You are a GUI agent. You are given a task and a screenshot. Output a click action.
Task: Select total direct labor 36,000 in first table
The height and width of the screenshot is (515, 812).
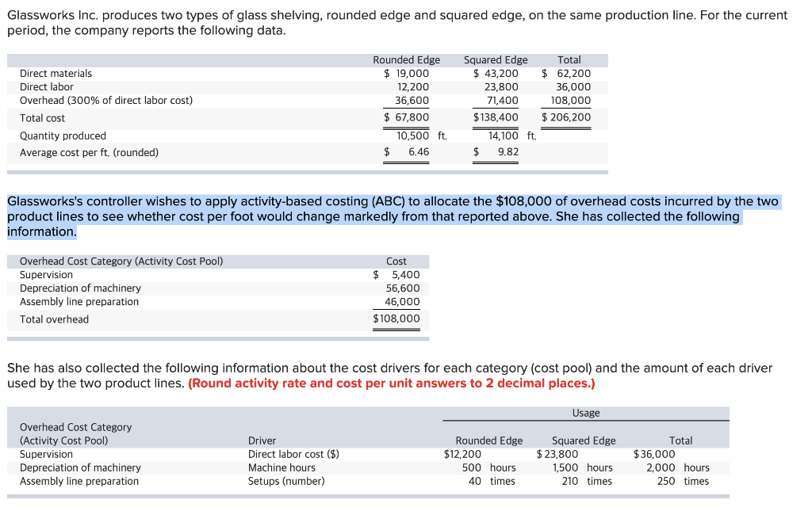click(x=573, y=87)
